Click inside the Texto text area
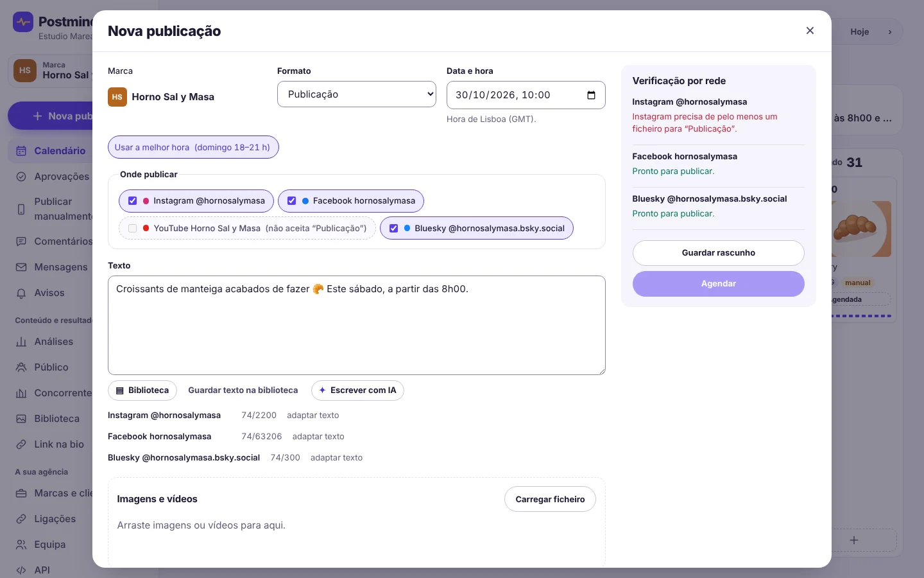The image size is (924, 578). 357,326
